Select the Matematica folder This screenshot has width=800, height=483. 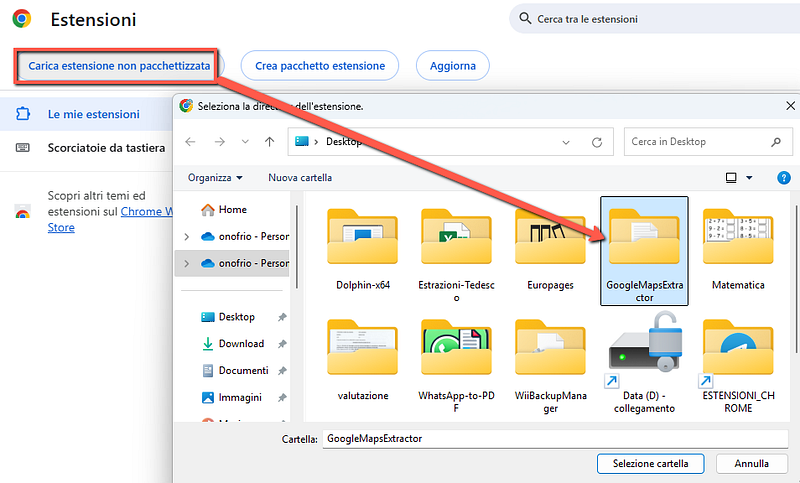(x=738, y=250)
